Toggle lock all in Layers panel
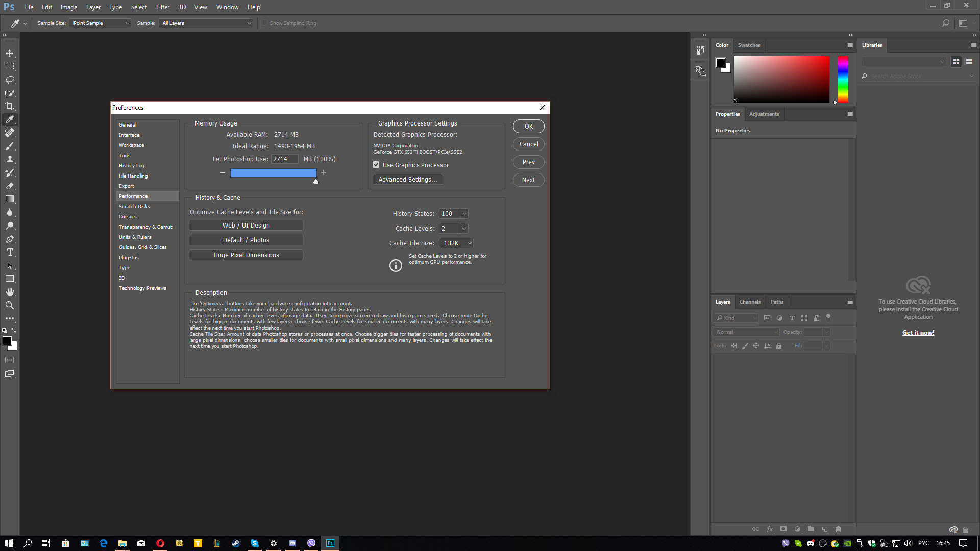Image resolution: width=980 pixels, height=551 pixels. point(779,346)
